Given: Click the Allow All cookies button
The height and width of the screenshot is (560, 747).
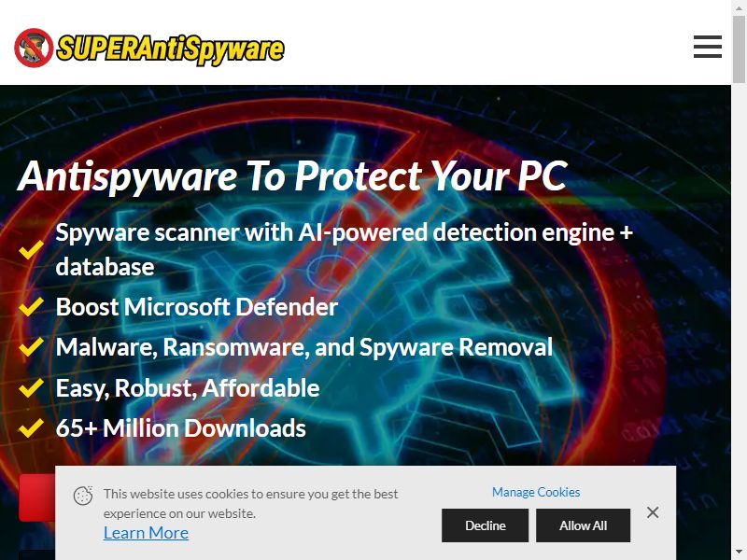Looking at the screenshot, I should coord(583,525).
